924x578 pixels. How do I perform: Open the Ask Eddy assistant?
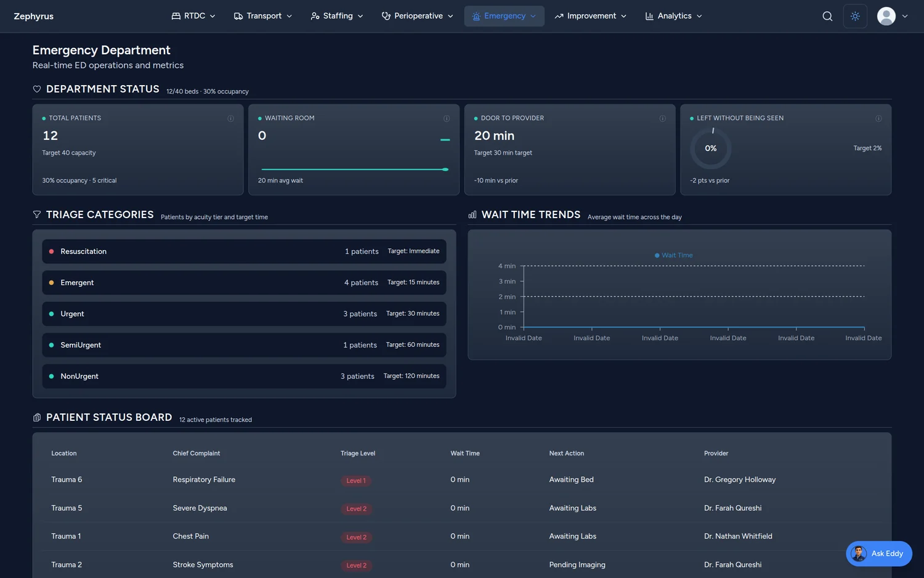(x=879, y=553)
